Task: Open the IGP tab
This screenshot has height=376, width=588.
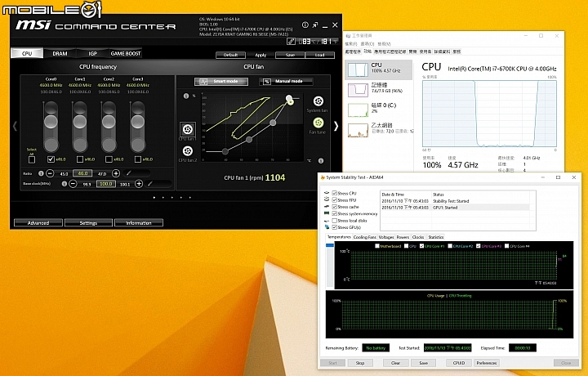Action: pos(92,53)
